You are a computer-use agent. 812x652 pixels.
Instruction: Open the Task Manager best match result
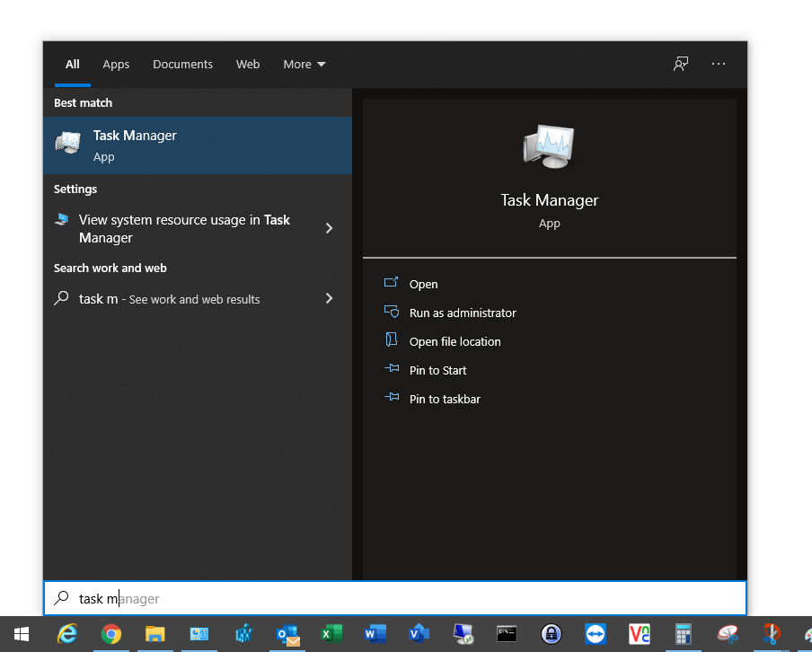click(x=198, y=145)
